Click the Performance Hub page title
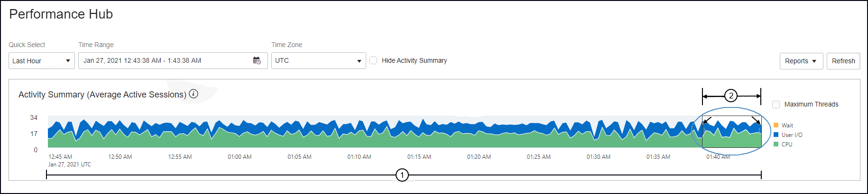The height and width of the screenshot is (194, 868). [x=61, y=14]
